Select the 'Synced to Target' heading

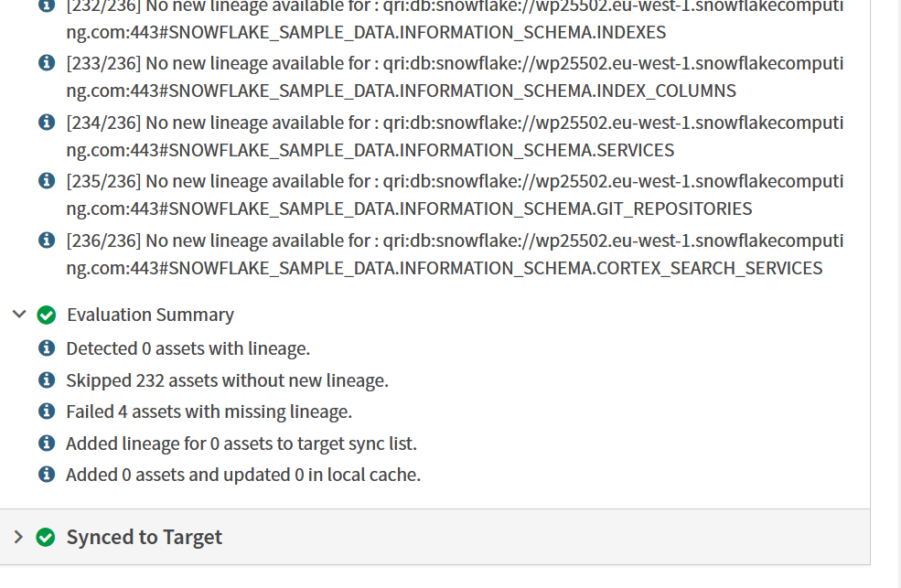click(144, 538)
